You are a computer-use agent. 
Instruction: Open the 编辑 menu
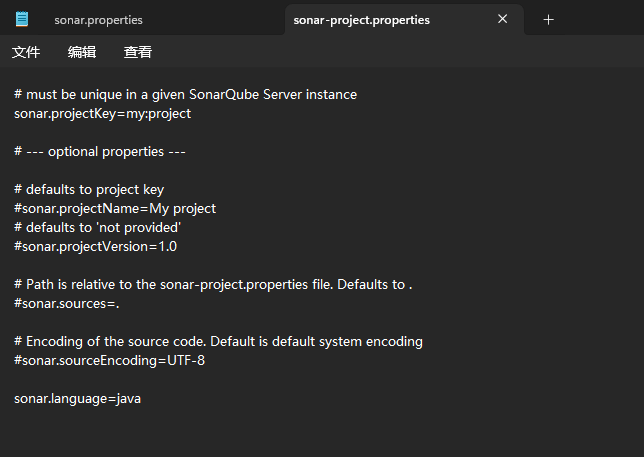pos(82,52)
